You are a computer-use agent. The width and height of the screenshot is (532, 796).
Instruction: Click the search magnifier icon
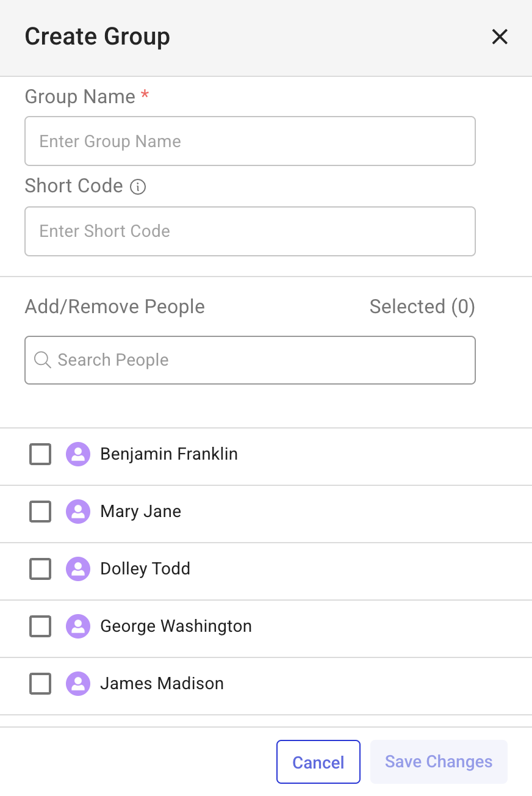(x=42, y=360)
